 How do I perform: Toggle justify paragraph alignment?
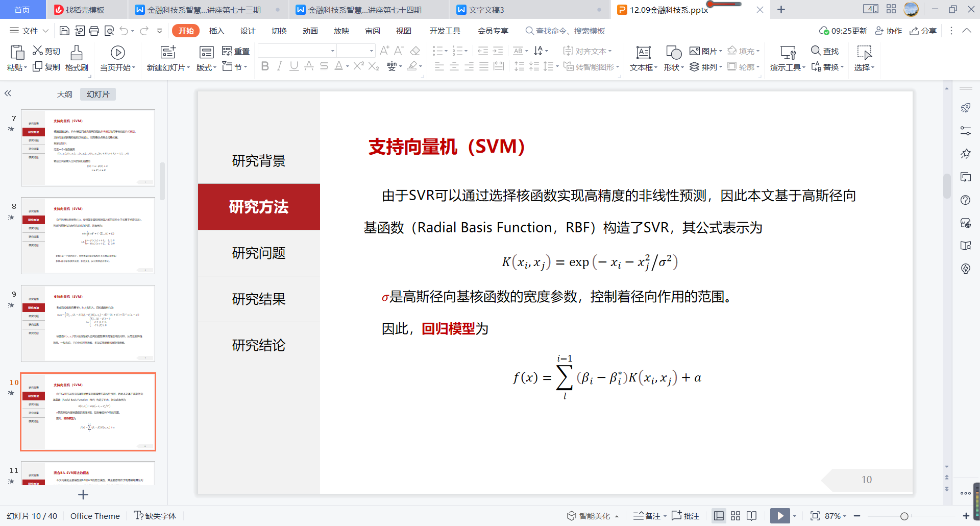(x=484, y=66)
